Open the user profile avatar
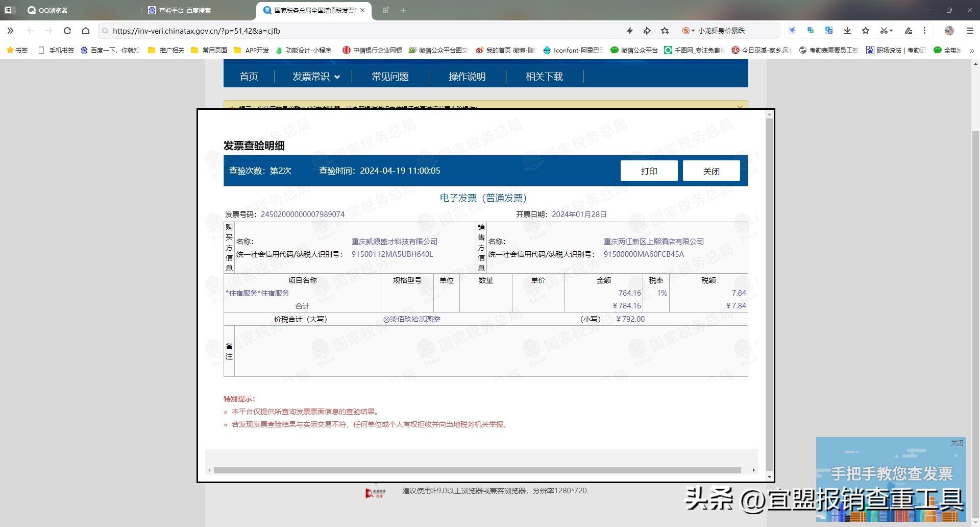This screenshot has height=527, width=980. click(949, 31)
